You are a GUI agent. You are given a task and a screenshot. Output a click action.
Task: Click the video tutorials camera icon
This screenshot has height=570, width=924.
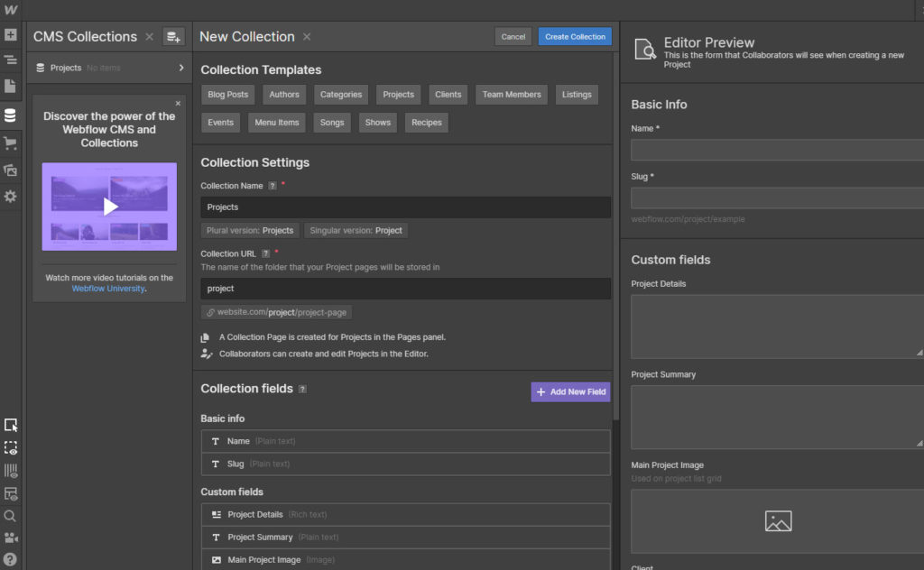click(x=11, y=538)
